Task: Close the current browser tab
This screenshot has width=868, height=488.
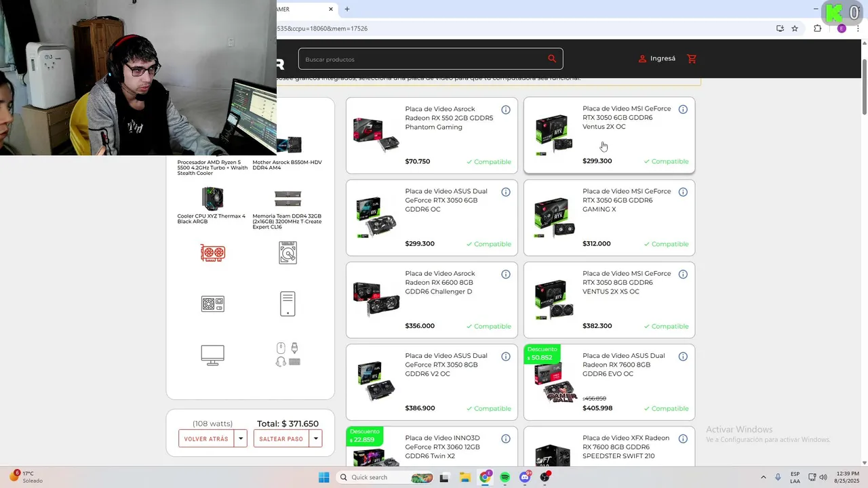Action: (331, 9)
